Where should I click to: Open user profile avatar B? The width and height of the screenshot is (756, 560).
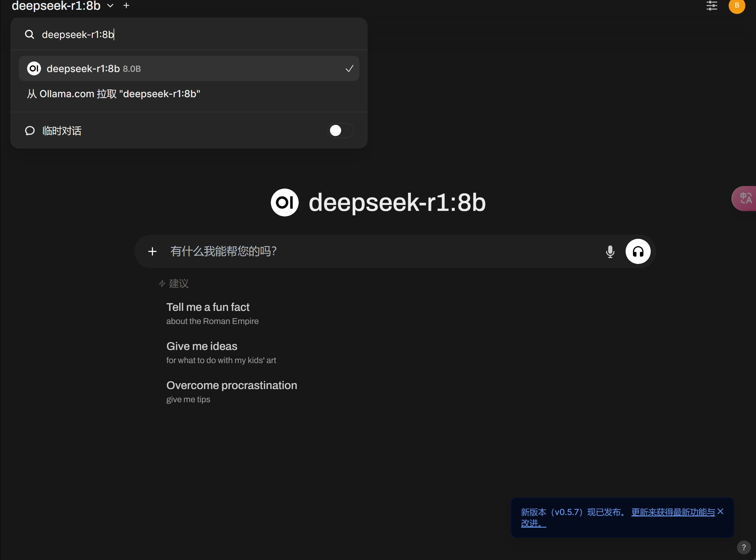[737, 5]
